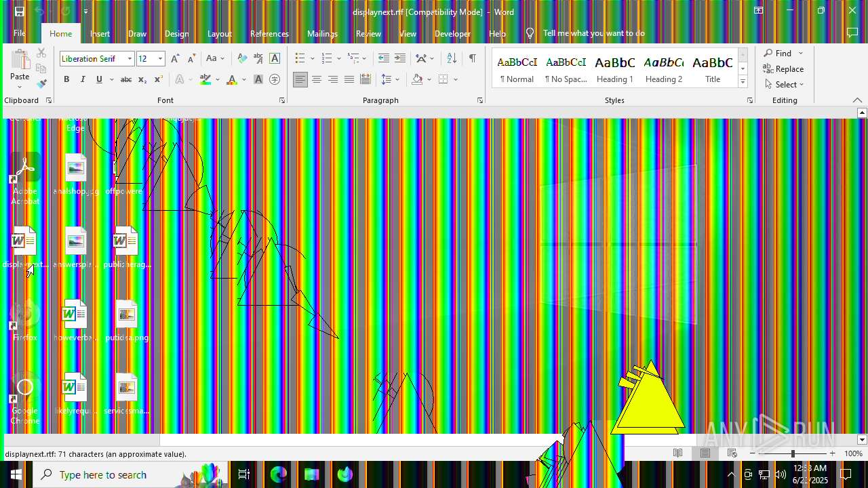Viewport: 868px width, 488px height.
Task: Apply the Heading 1 style
Action: click(615, 68)
